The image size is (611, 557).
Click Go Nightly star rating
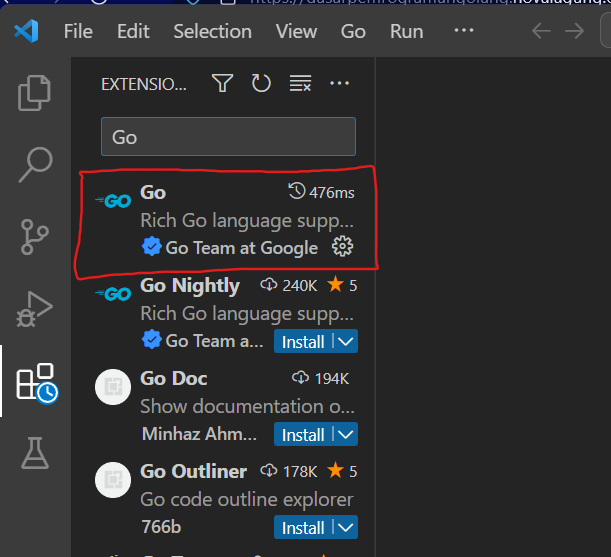(x=342, y=285)
